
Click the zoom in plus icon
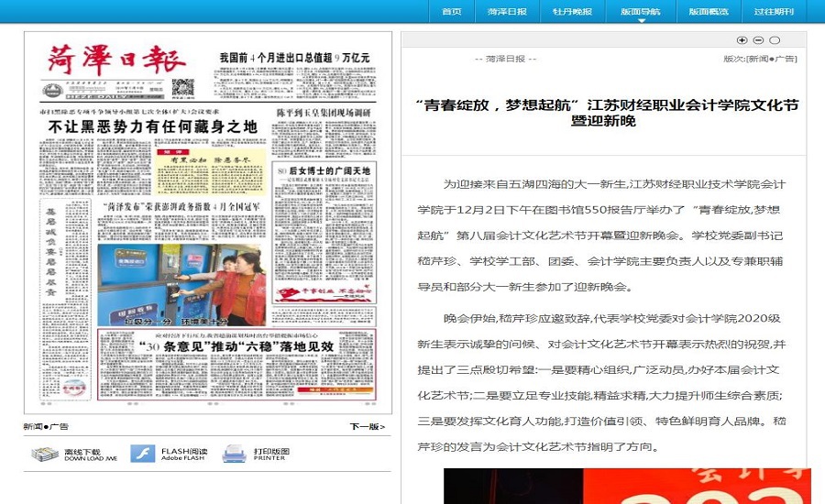click(x=742, y=40)
